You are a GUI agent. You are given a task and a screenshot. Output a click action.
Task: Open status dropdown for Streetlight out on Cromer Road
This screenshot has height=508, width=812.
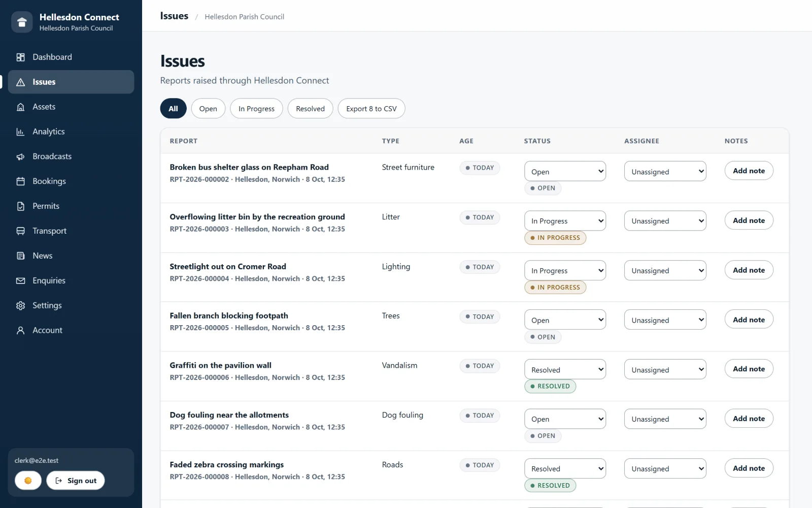click(x=565, y=270)
